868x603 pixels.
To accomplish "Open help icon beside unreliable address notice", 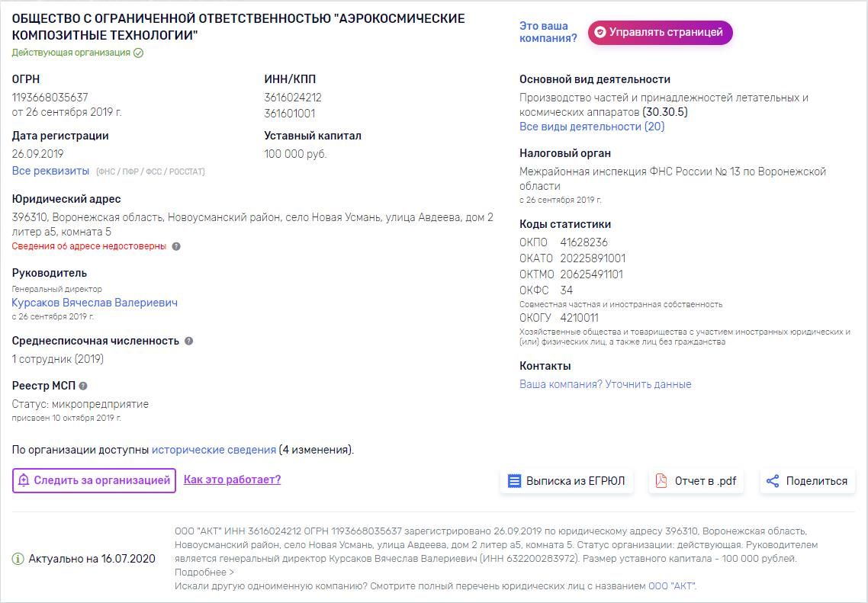I will pos(176,246).
